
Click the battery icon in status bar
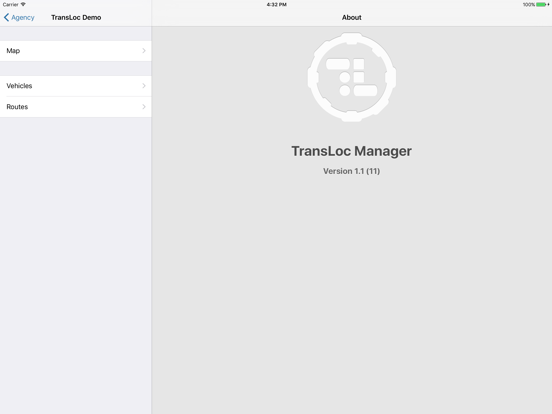tap(542, 5)
